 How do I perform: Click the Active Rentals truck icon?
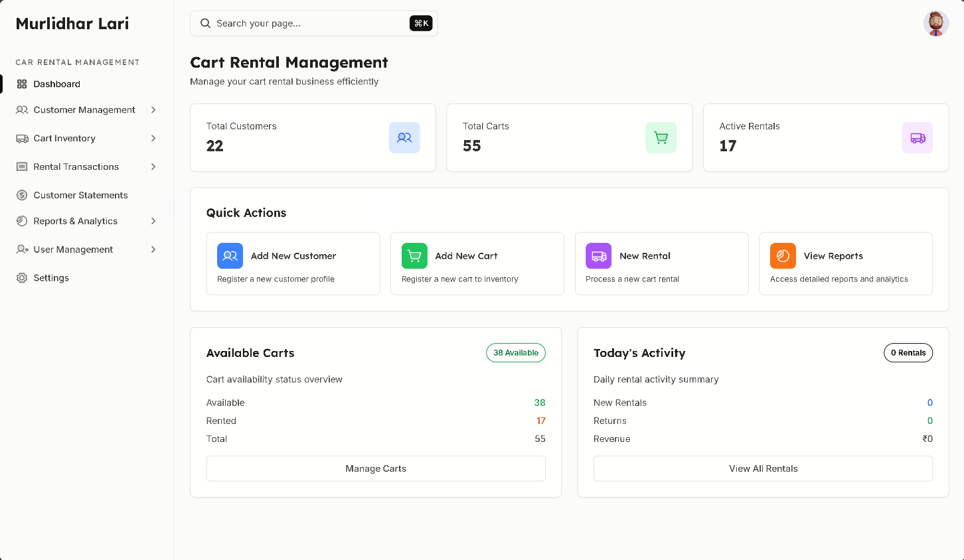click(917, 137)
